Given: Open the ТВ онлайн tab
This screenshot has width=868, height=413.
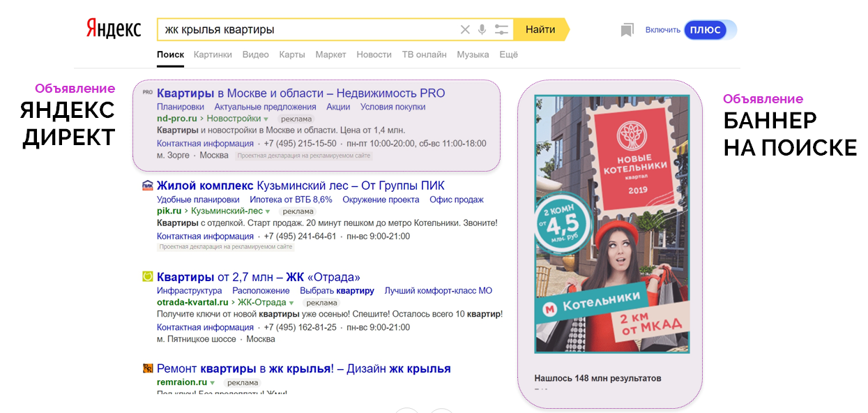Looking at the screenshot, I should pyautogui.click(x=424, y=54).
